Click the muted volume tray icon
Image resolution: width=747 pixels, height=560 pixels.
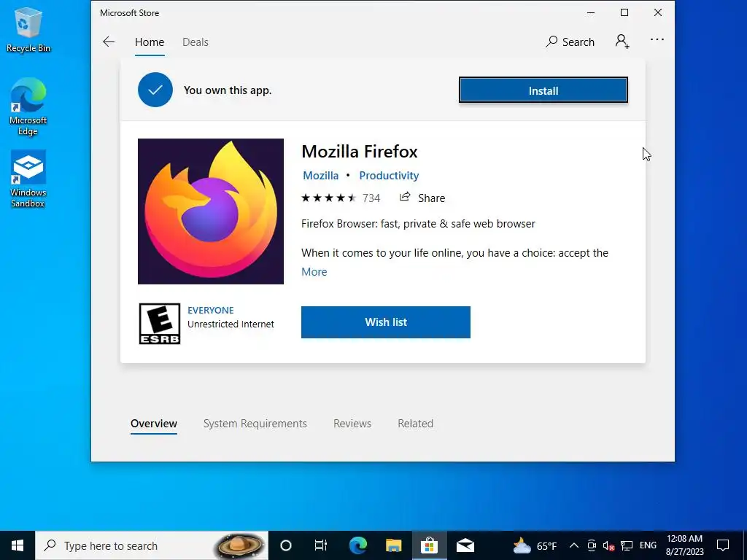[x=608, y=546]
